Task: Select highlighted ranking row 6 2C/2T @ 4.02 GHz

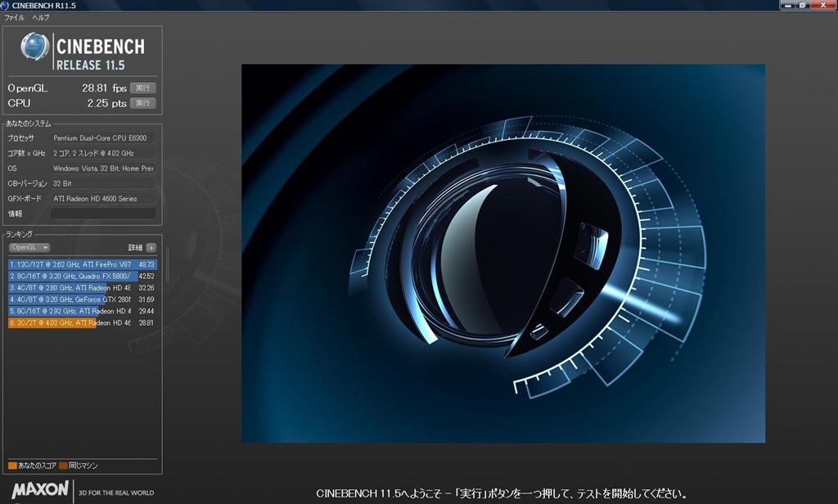Action: point(83,323)
